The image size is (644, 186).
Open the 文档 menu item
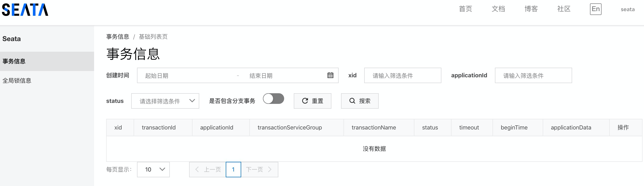point(499,9)
